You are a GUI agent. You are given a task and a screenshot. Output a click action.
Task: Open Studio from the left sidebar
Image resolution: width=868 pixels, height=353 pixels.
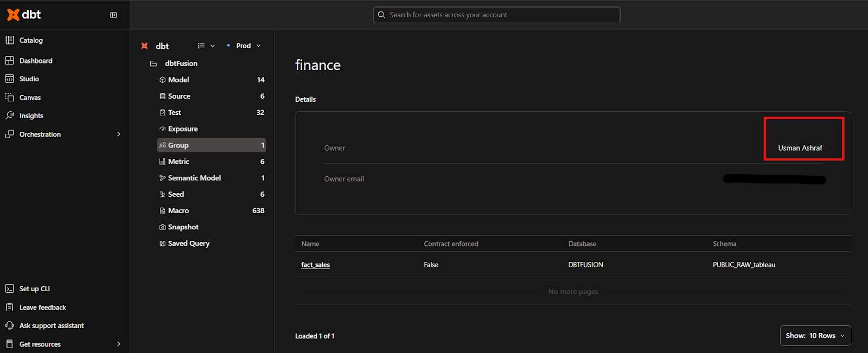click(x=29, y=79)
